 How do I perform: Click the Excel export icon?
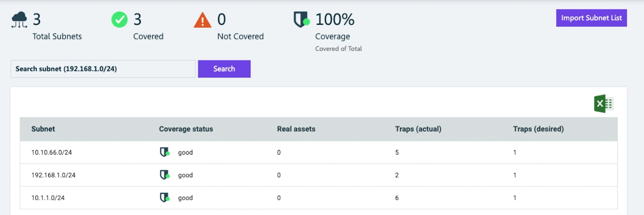coord(603,104)
